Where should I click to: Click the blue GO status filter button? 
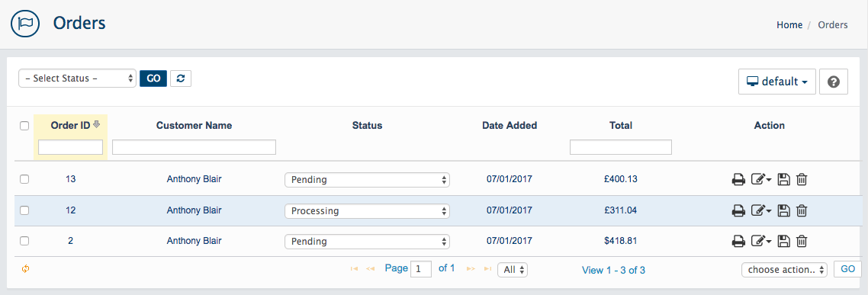[x=153, y=79]
